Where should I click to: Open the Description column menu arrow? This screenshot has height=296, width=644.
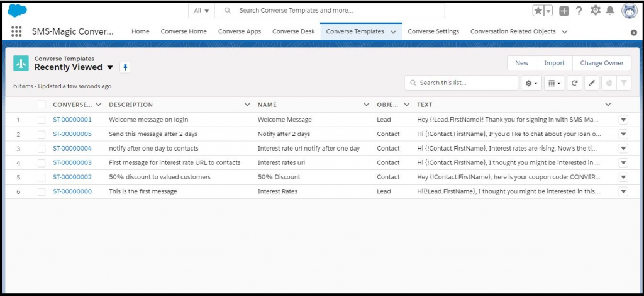pyautogui.click(x=247, y=105)
